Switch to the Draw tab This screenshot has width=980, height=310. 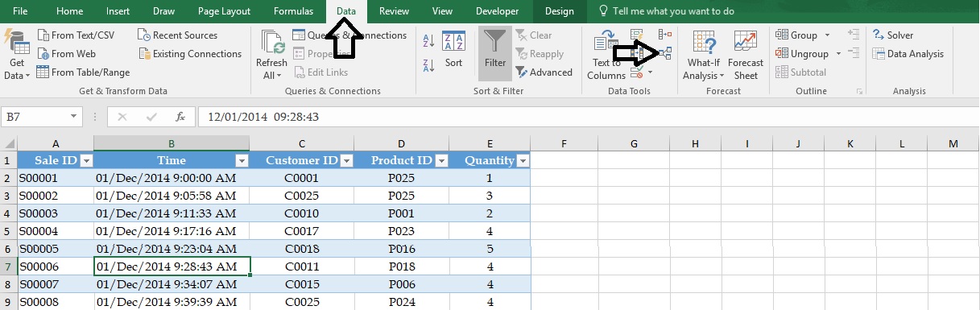point(163,11)
